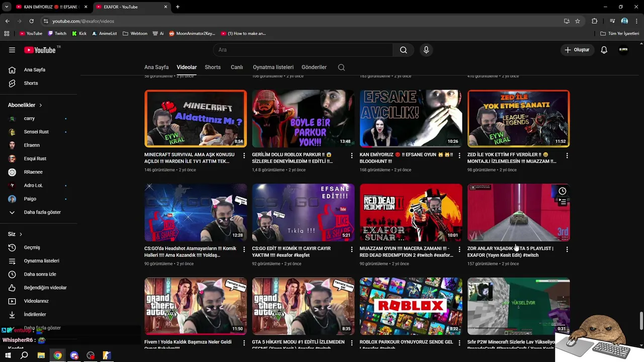Screen dimensions: 644x362
Task: Open options for MINECRAFT SURVIVAL video
Action: click(x=244, y=155)
